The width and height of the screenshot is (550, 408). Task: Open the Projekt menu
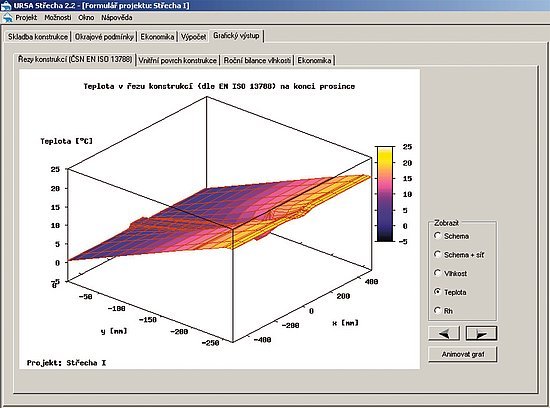26,18
